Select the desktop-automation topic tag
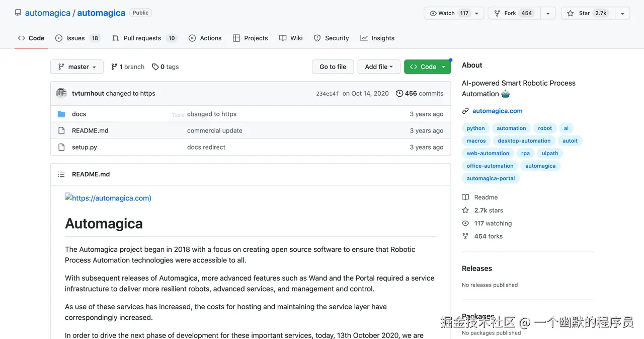This screenshot has height=339, width=644. pos(524,141)
